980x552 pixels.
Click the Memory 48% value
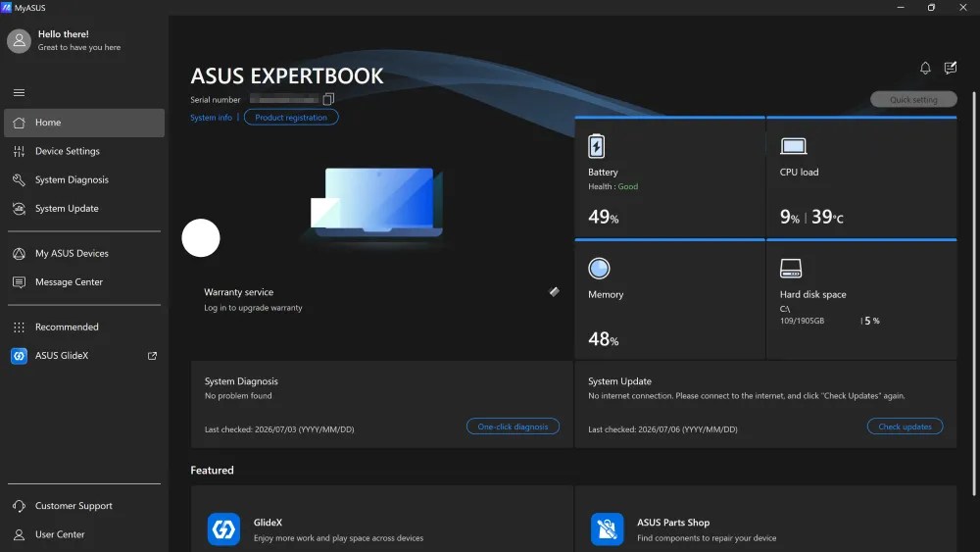click(603, 339)
